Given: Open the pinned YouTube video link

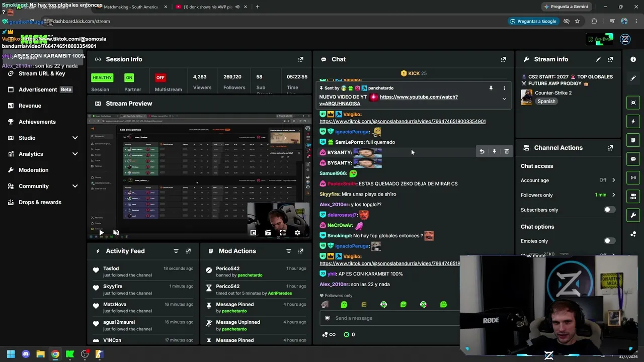Looking at the screenshot, I should pos(388,100).
